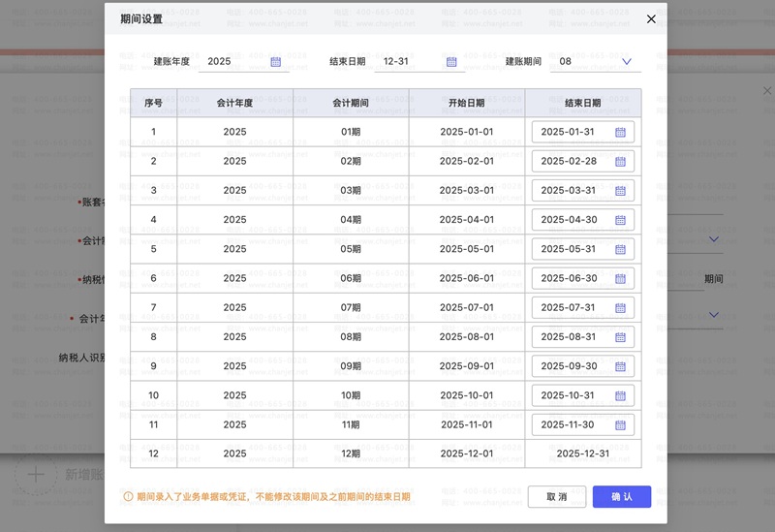Image resolution: width=775 pixels, height=532 pixels.
Task: Click the orange warning info icon
Action: [128, 496]
